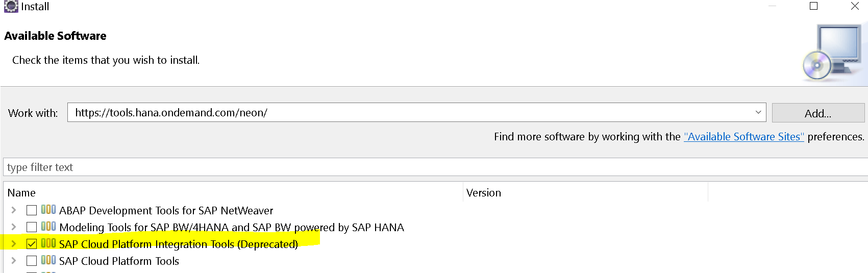
Task: Close the Install dialog
Action: pos(855,6)
